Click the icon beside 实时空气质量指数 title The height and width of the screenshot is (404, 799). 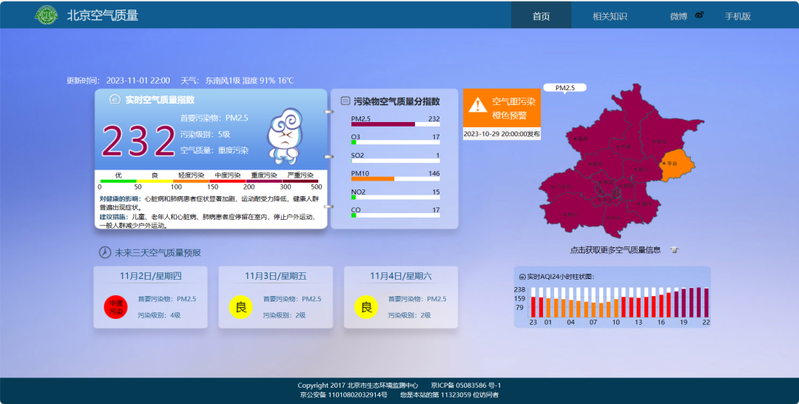pos(115,99)
